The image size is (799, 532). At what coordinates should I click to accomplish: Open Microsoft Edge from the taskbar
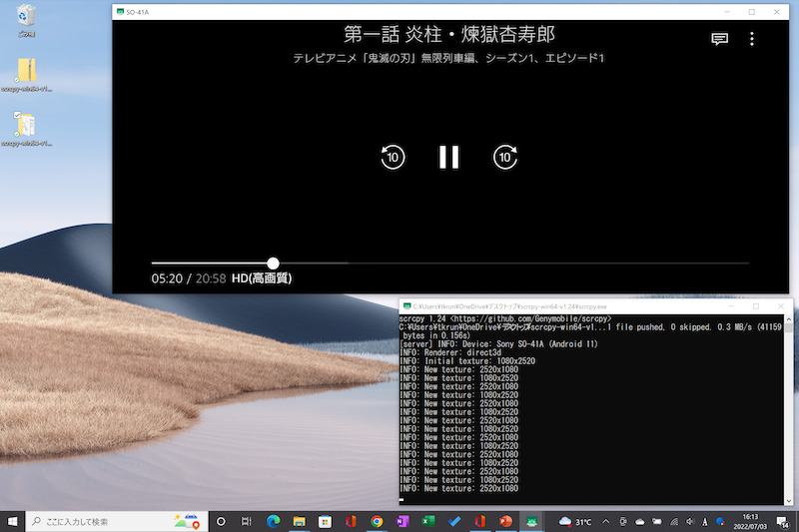[x=273, y=521]
